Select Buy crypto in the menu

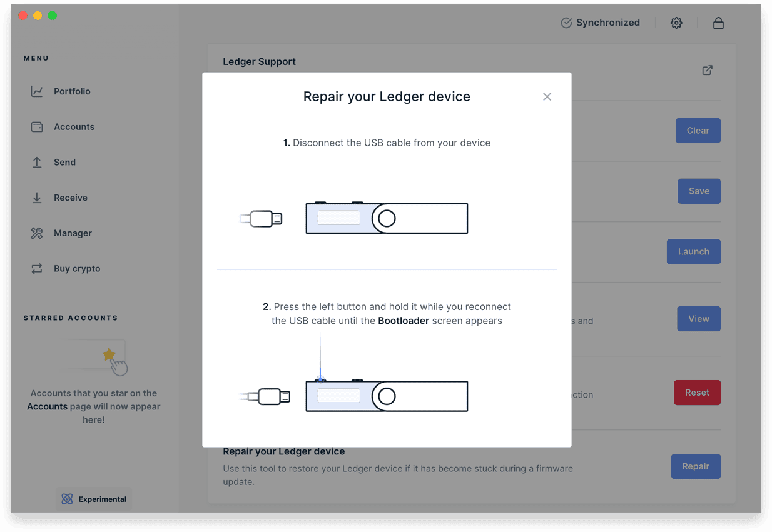pos(77,269)
